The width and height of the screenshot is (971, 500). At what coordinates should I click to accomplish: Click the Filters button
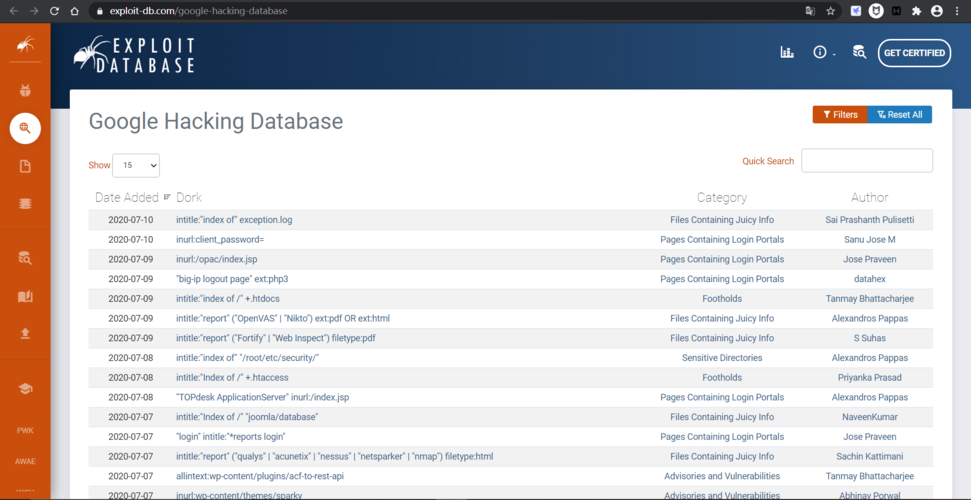click(x=840, y=115)
